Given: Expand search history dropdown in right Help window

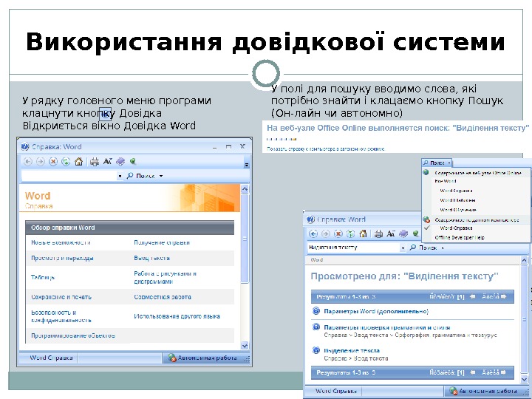Looking at the screenshot, I should (x=403, y=248).
